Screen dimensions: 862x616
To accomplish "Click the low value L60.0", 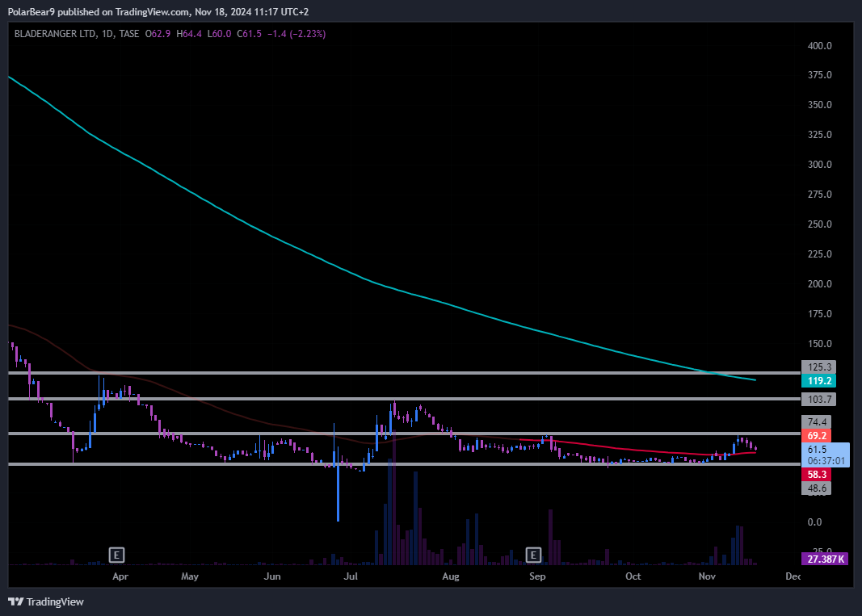I will (219, 34).
